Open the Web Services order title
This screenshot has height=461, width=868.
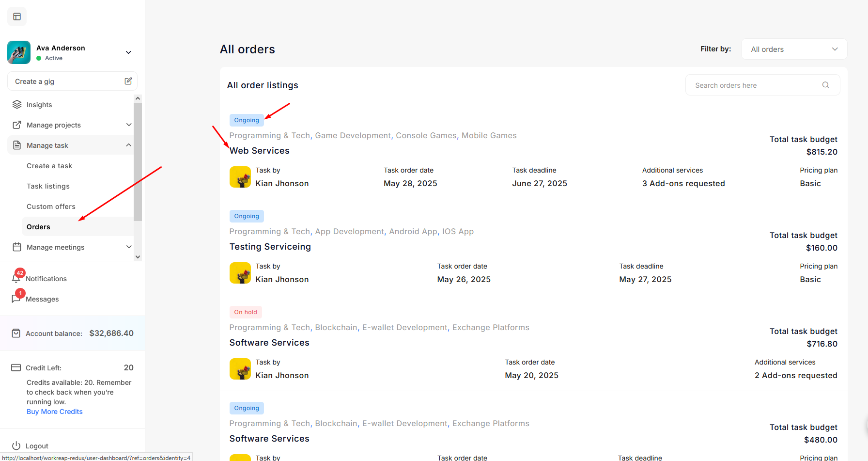[260, 151]
